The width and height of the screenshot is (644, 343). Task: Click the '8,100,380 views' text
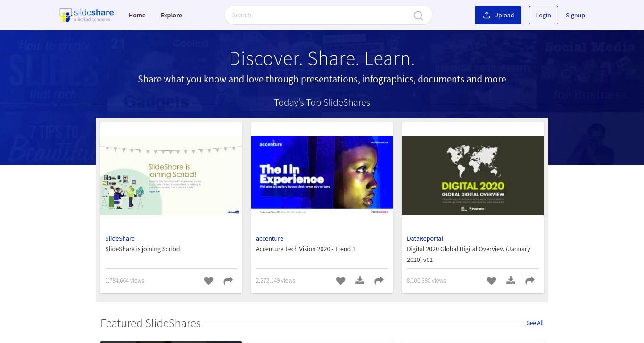426,280
